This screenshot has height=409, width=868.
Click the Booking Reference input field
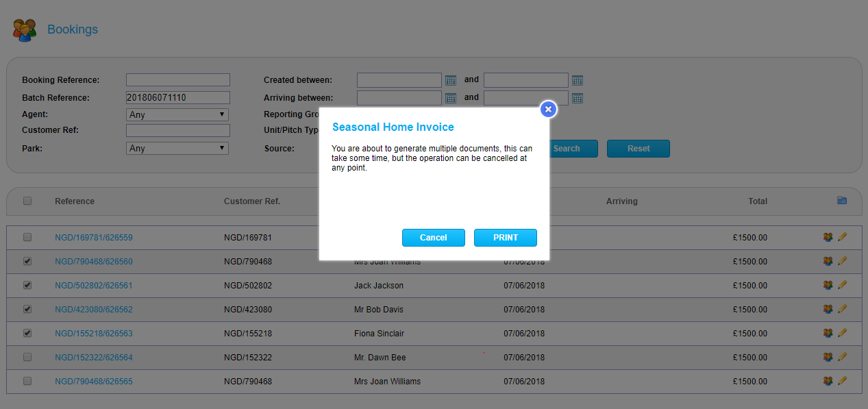pyautogui.click(x=178, y=80)
